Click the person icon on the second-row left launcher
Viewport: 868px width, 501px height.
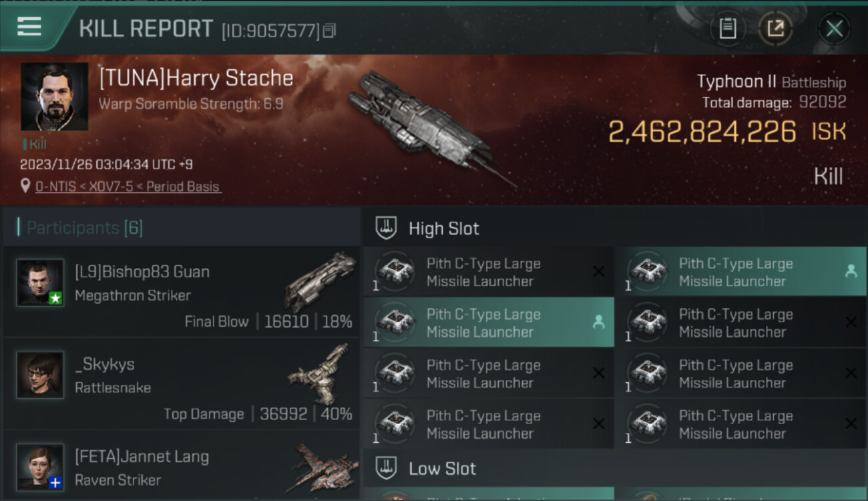[598, 322]
